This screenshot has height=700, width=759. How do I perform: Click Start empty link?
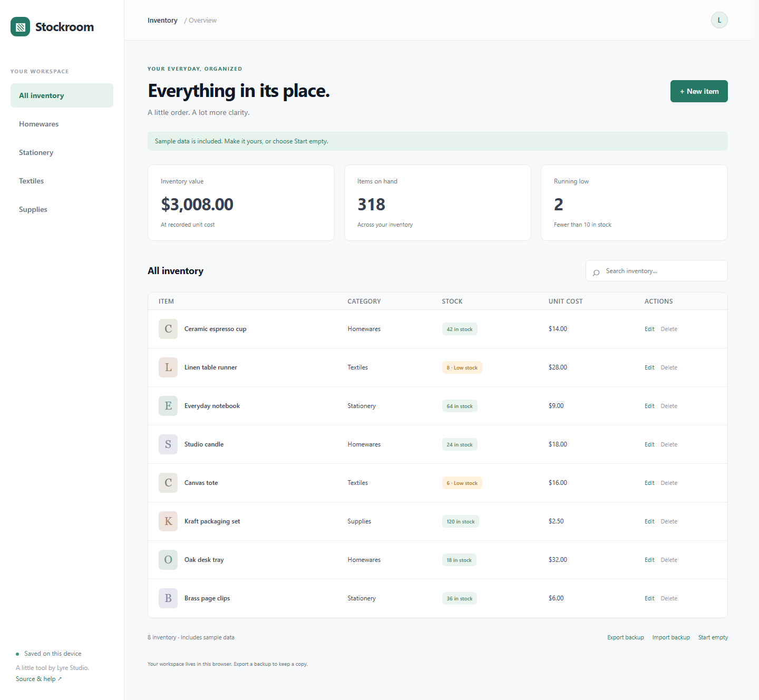713,637
